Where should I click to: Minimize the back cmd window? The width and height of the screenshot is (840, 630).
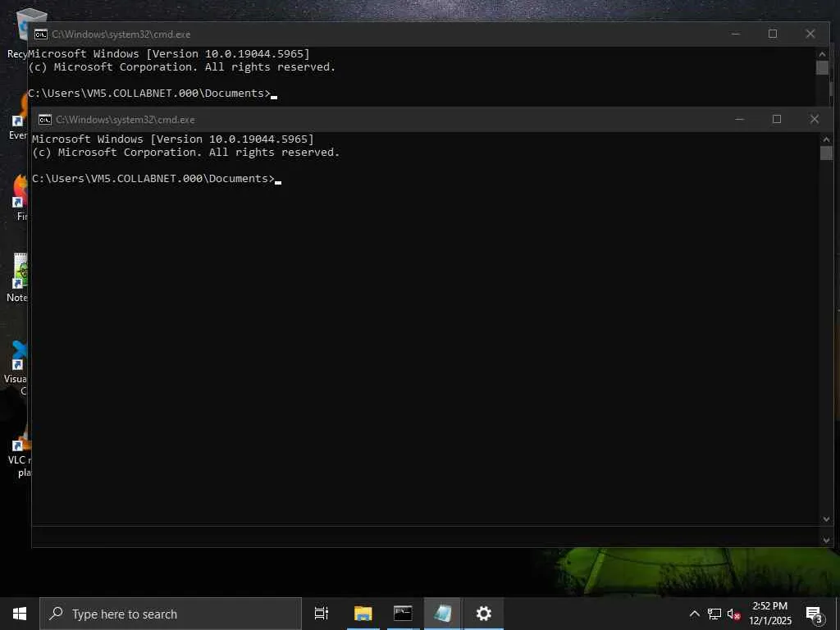[x=736, y=34]
